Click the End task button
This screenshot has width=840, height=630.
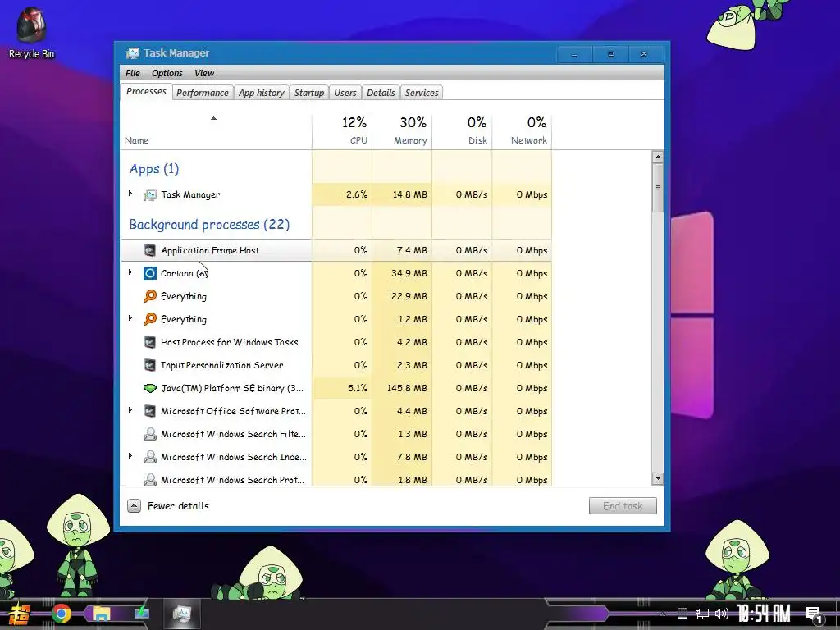(x=623, y=505)
